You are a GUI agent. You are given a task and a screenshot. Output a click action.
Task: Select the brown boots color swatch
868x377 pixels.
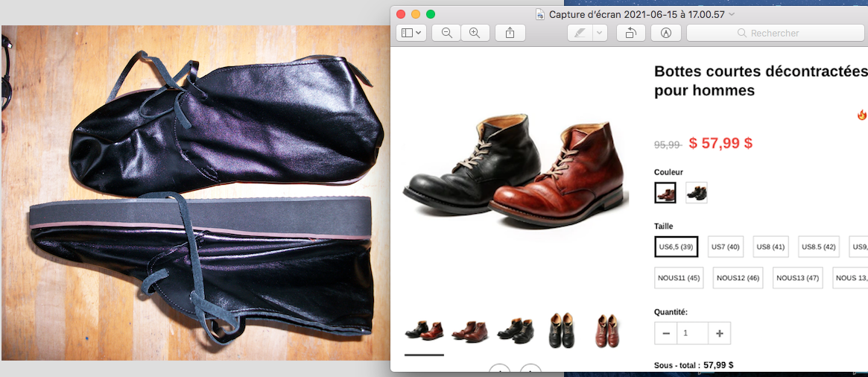click(665, 193)
